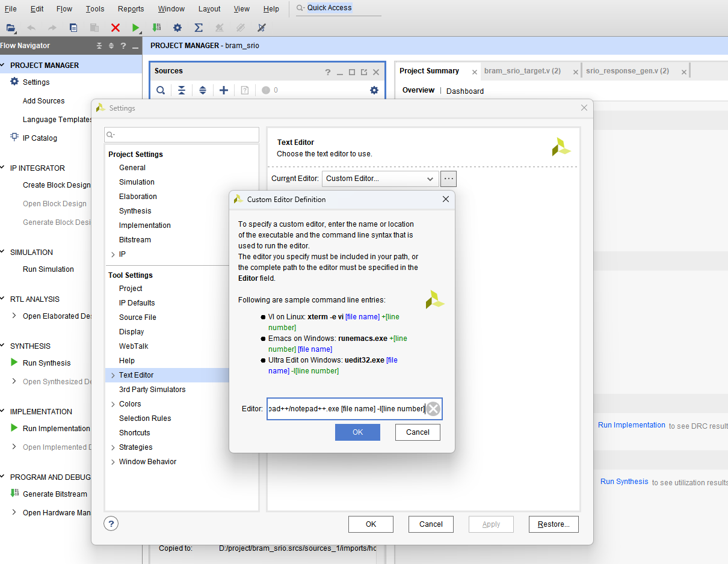Click the ellipsis button next to Current Editor
728x564 pixels.
449,179
